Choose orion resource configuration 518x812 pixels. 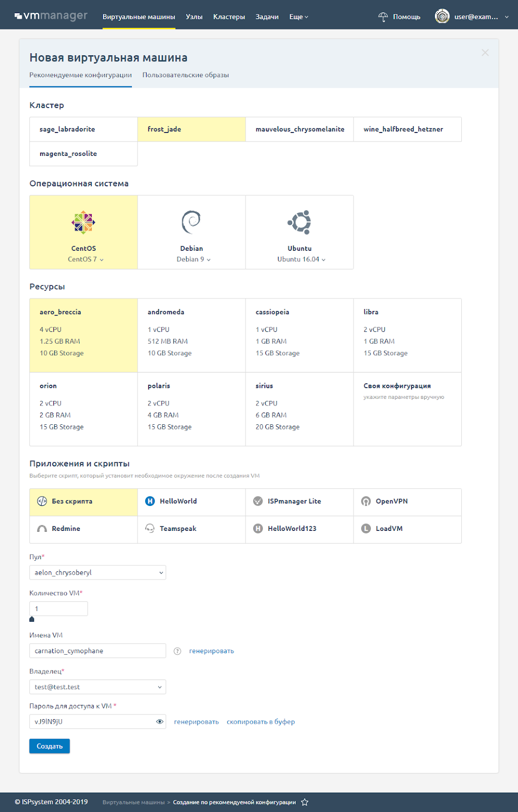pyautogui.click(x=84, y=410)
